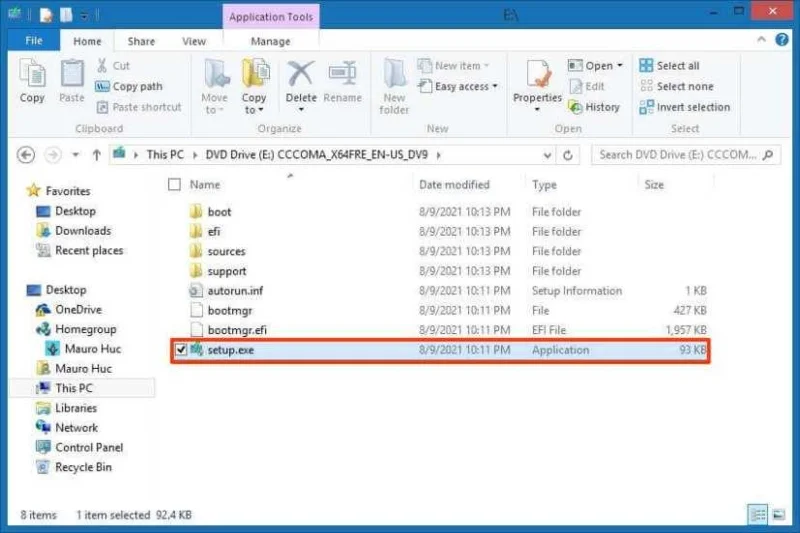Click the Edit command

click(x=587, y=87)
